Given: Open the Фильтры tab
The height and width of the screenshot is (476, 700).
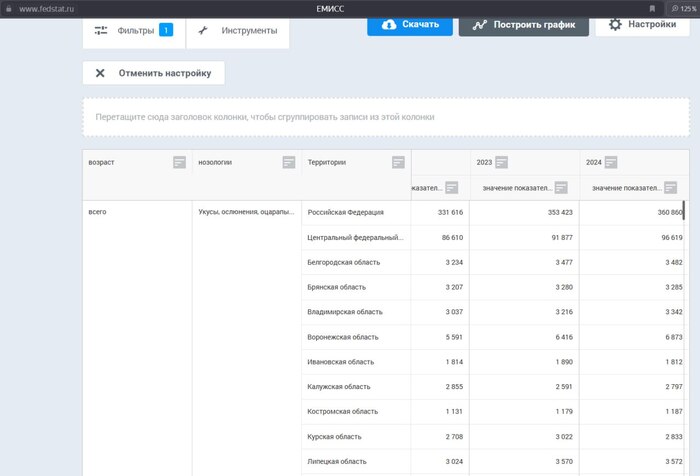Looking at the screenshot, I should tap(133, 30).
